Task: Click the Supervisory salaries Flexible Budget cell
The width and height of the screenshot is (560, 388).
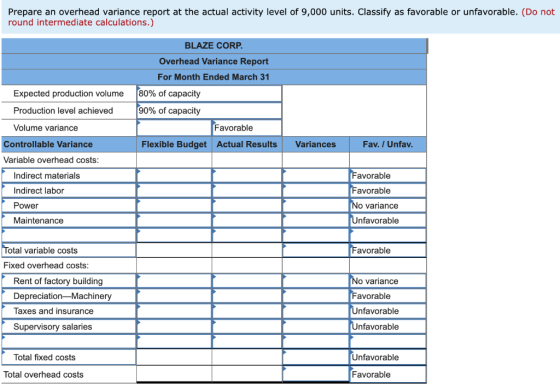Action: [174, 327]
